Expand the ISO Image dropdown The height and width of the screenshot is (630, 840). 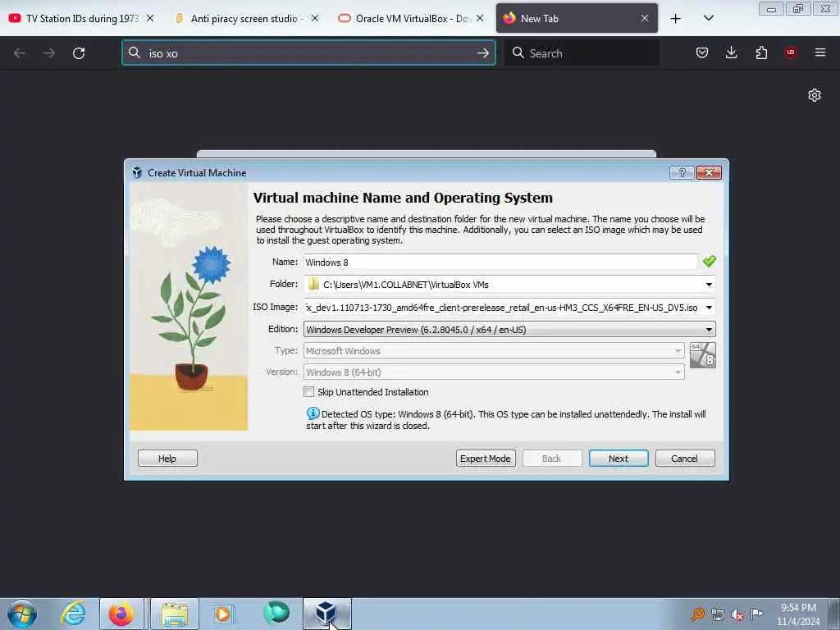pos(709,308)
